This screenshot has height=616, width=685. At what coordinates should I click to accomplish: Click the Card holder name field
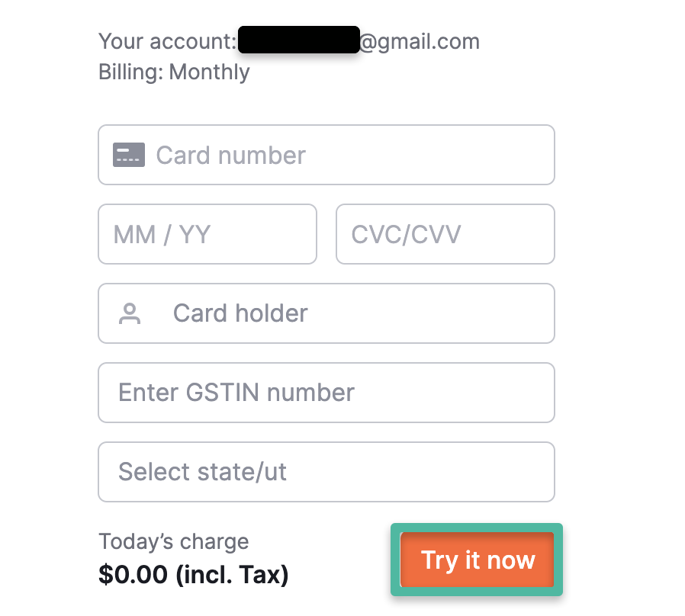326,313
